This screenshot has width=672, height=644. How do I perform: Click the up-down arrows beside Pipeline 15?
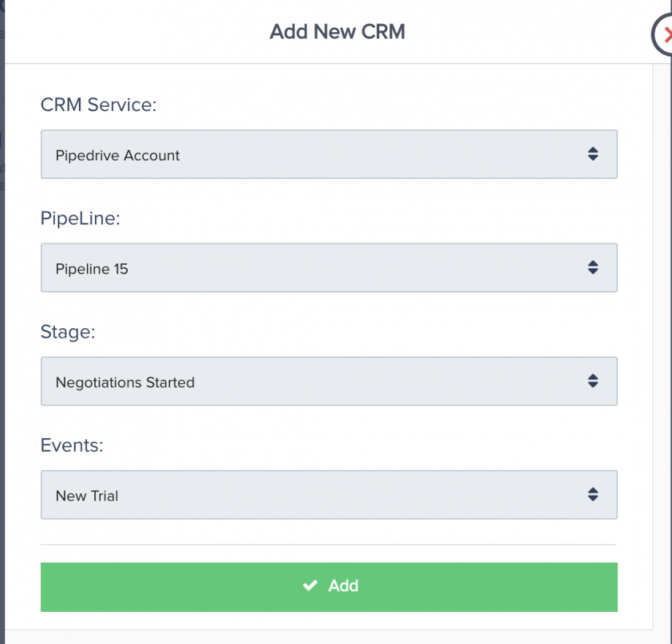[592, 268]
